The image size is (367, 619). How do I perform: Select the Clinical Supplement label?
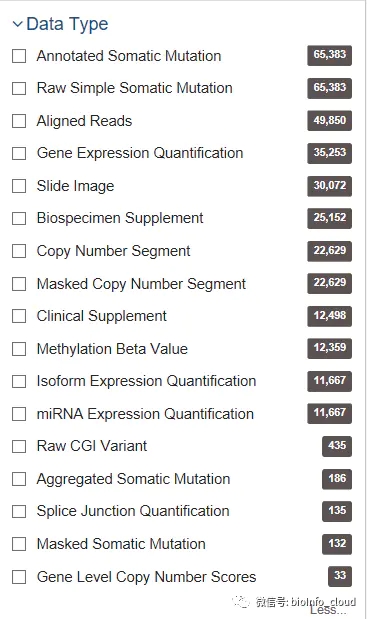click(x=101, y=316)
